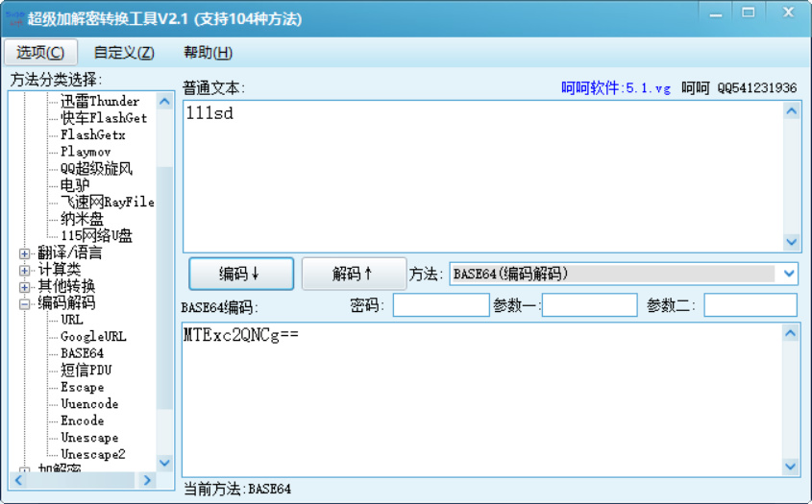Click the application icon in title bar

(x=14, y=18)
